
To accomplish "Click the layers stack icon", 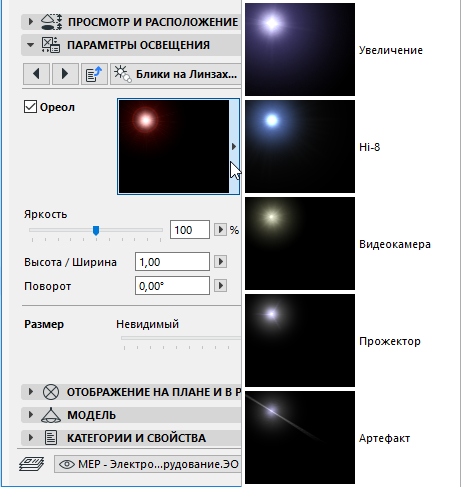I will [x=32, y=464].
